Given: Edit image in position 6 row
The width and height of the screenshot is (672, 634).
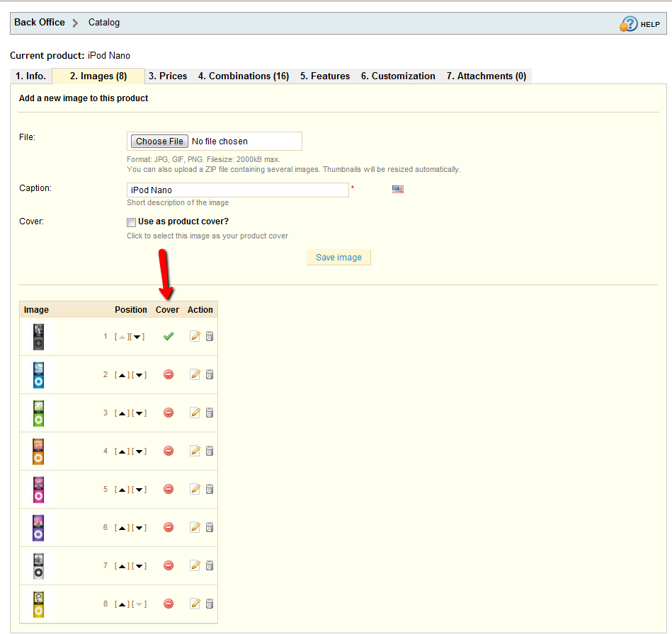Looking at the screenshot, I should click(x=195, y=527).
